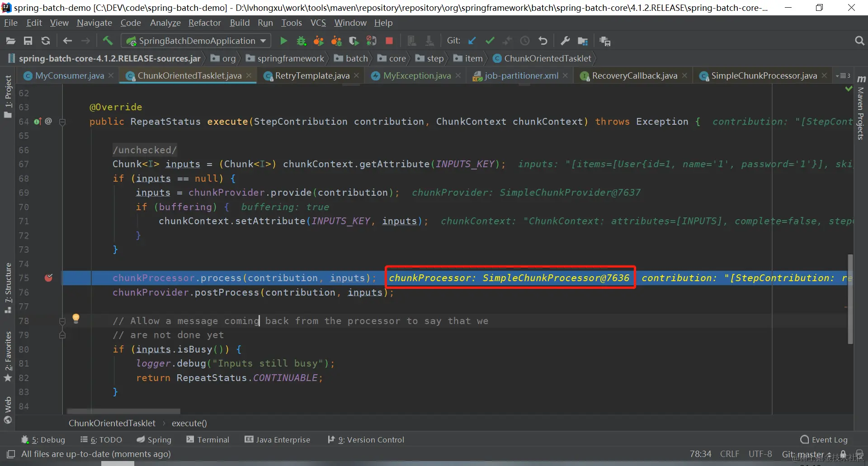This screenshot has width=868, height=466.
Task: Click the editor horizontal scrollbar thumb
Action: [x=123, y=411]
